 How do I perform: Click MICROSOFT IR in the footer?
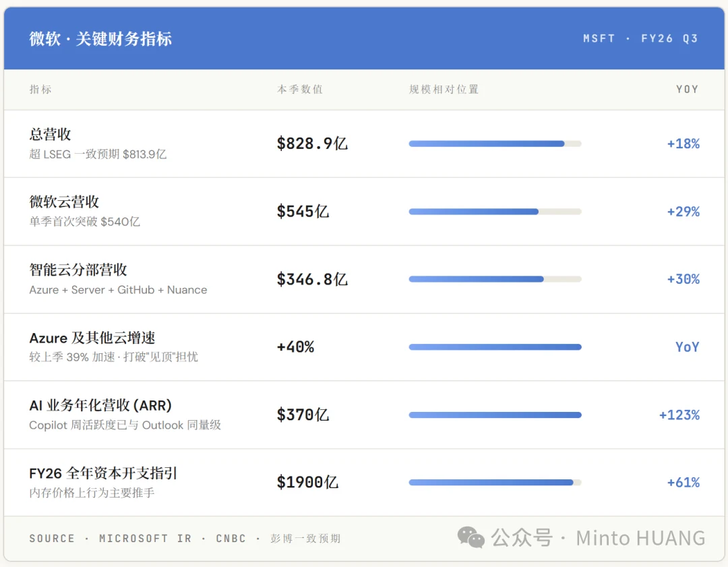click(146, 539)
